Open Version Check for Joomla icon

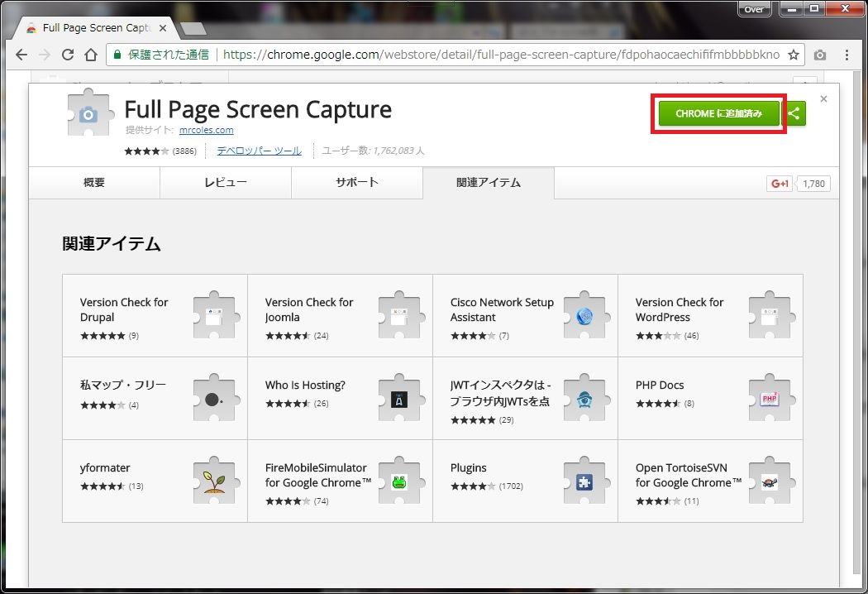[x=401, y=314]
